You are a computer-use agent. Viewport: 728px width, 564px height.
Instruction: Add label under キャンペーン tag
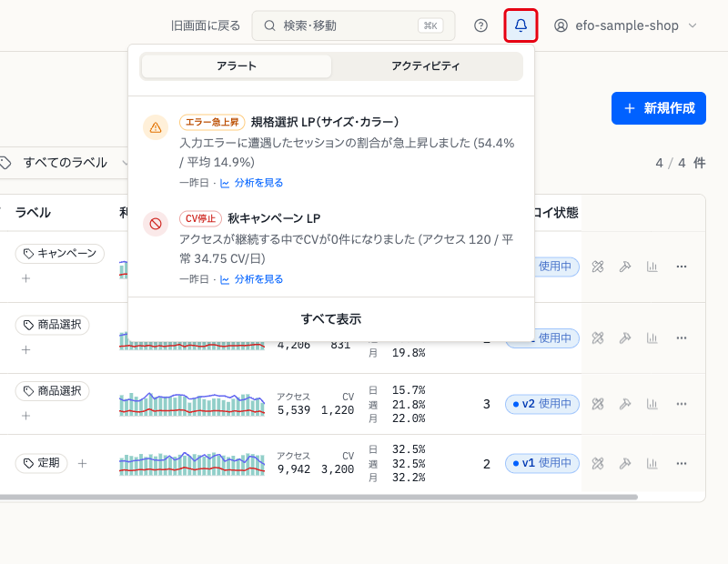[26, 278]
